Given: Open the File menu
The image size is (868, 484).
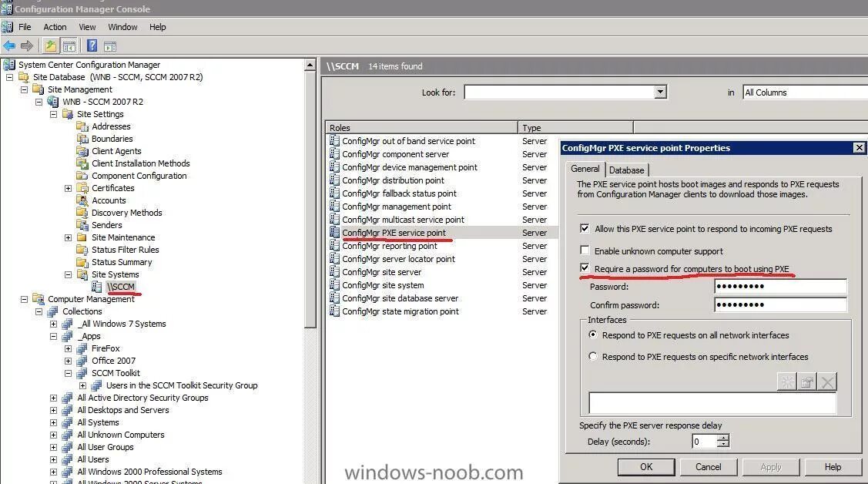Looking at the screenshot, I should click(x=25, y=27).
